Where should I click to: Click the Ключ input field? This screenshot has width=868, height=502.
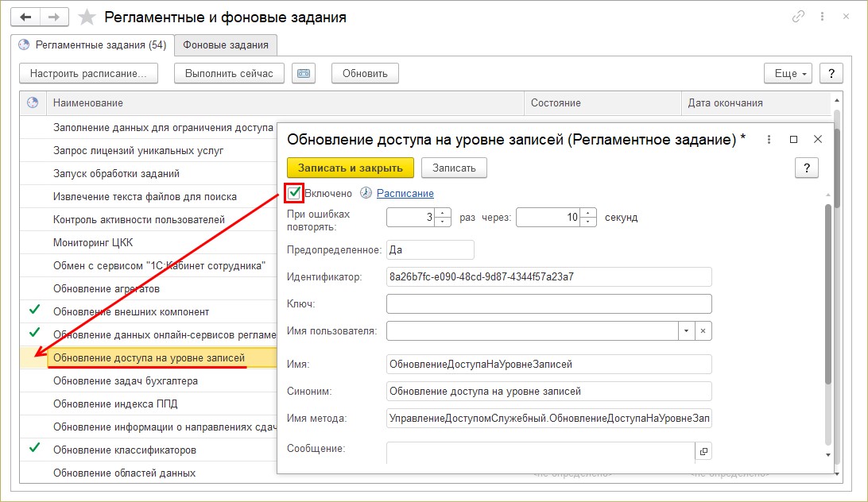click(548, 304)
